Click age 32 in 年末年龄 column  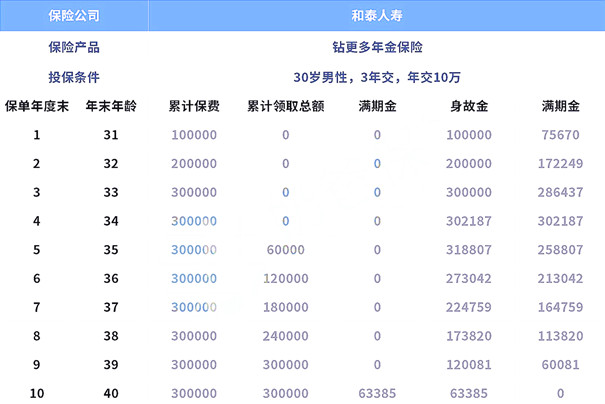click(111, 164)
